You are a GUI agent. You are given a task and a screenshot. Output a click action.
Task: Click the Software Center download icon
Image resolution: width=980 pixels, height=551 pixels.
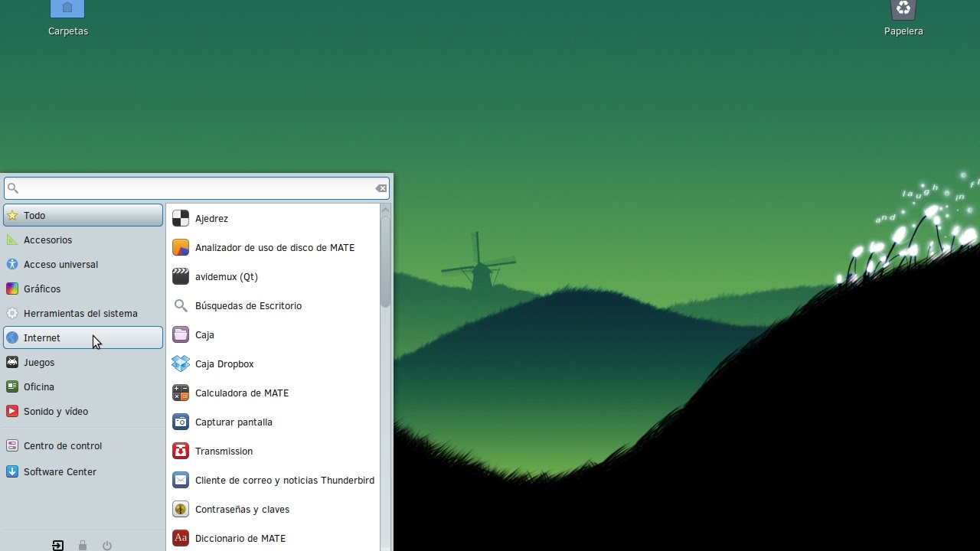point(12,472)
